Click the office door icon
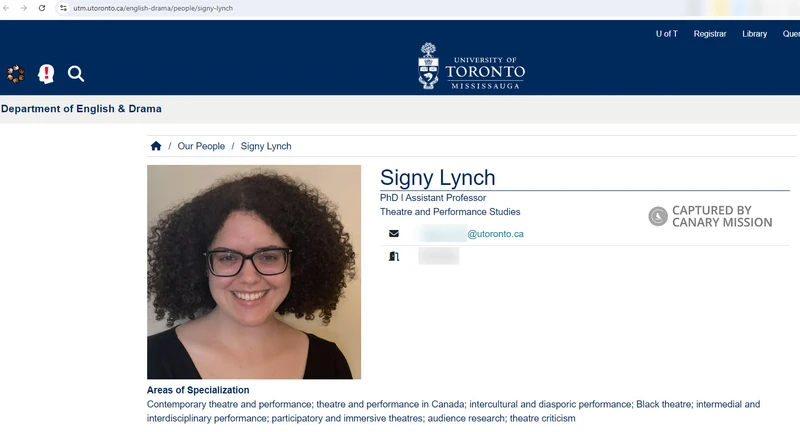This screenshot has width=800, height=432. click(394, 256)
